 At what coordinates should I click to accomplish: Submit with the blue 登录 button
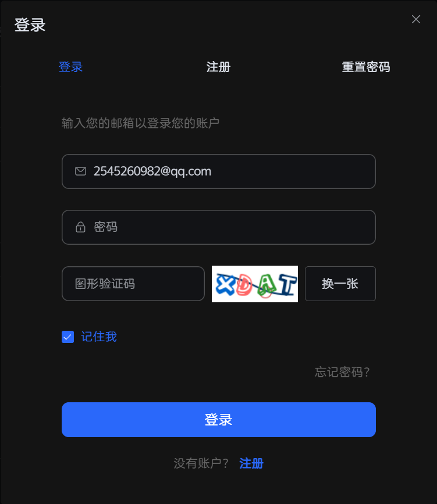click(219, 420)
